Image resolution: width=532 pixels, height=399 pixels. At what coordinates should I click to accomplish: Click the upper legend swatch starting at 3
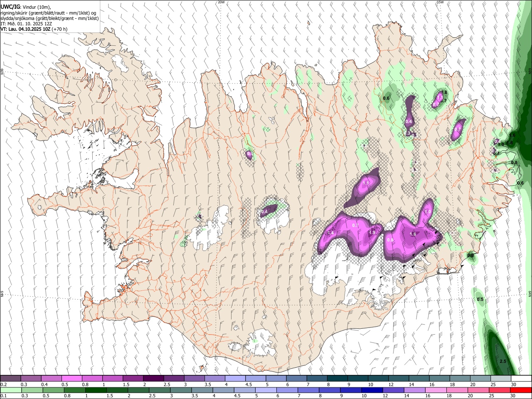tap(194, 378)
